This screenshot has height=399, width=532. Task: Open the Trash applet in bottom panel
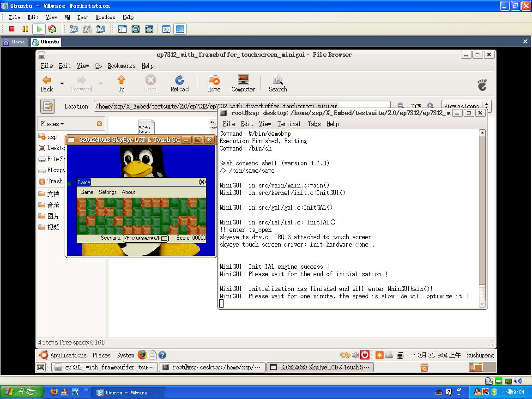[x=424, y=367]
